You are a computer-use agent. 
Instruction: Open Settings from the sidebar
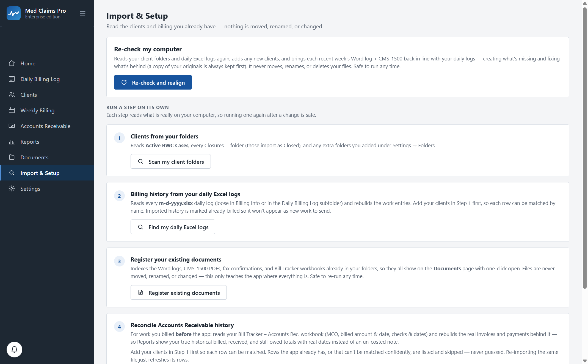tap(47, 189)
